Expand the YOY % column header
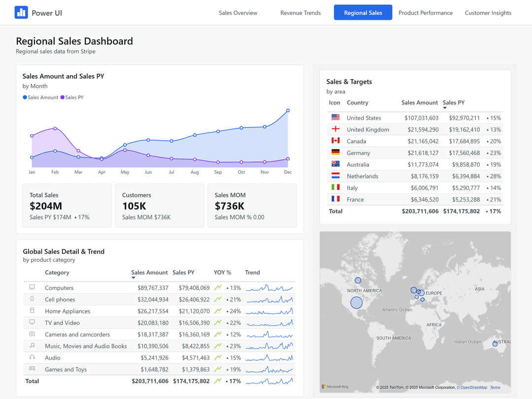The image size is (532, 399). click(x=223, y=272)
